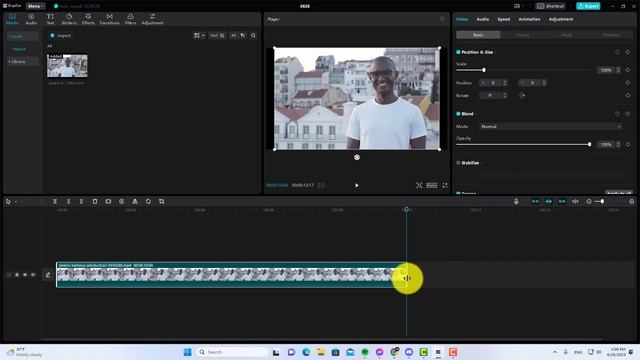
Task: Adjust the timeline zoom slider
Action: (x=602, y=202)
